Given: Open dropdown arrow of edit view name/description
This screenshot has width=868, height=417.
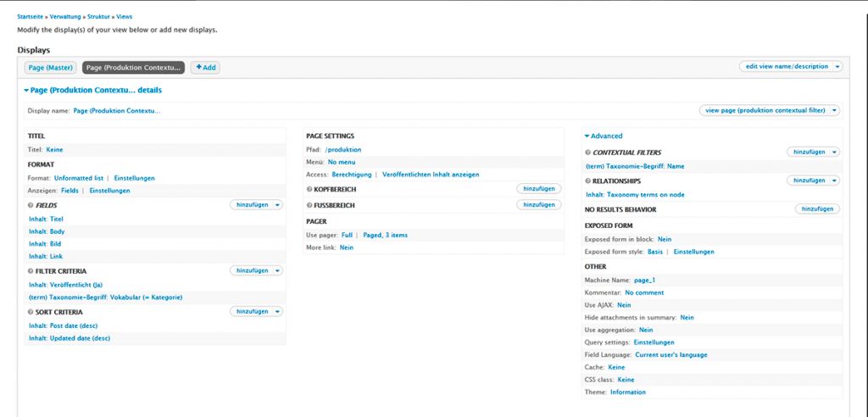Looking at the screenshot, I should point(837,66).
